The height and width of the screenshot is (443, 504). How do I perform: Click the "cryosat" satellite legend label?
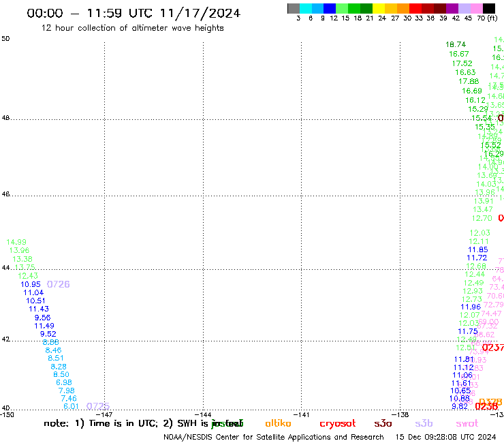pos(338,424)
